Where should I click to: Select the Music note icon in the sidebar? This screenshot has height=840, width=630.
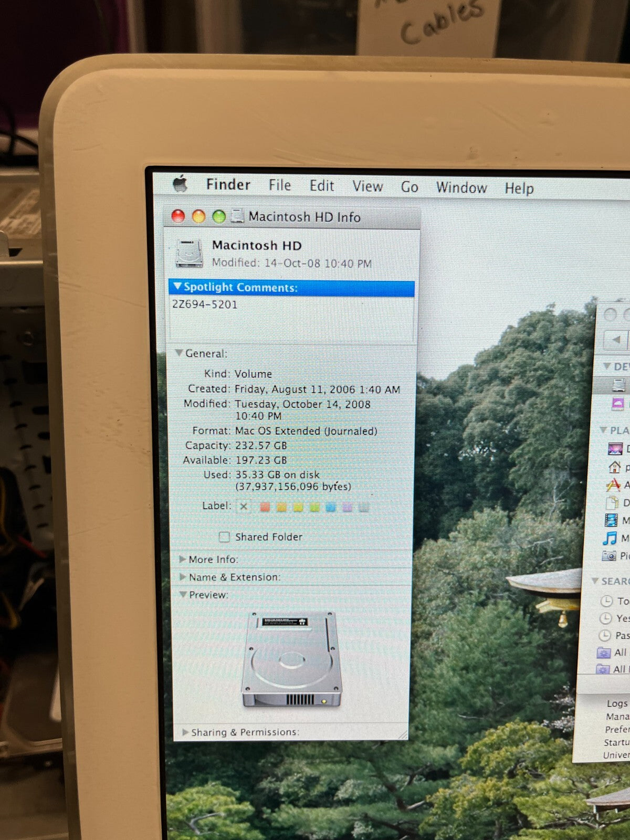tap(610, 538)
